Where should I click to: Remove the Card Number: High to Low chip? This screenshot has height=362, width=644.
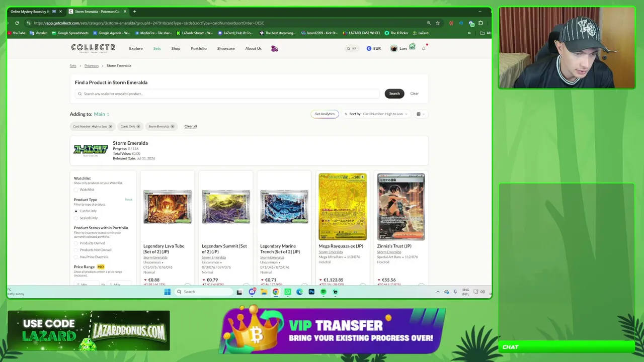click(x=110, y=126)
